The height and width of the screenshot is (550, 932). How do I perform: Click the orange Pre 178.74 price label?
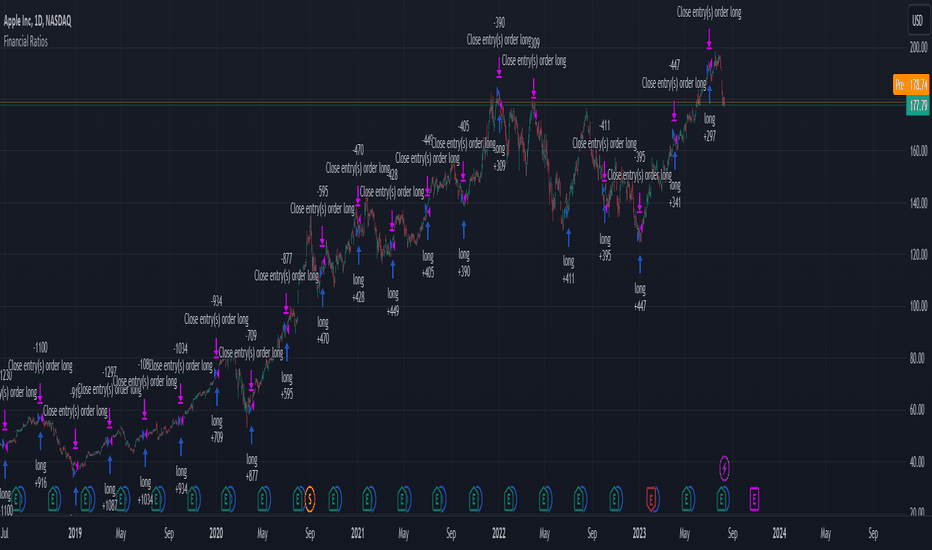coord(911,85)
